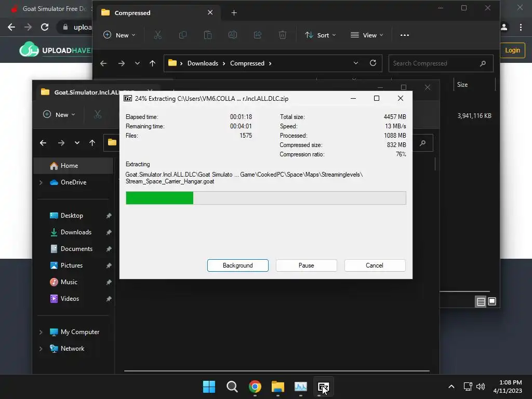Open File Explorer from taskbar
The width and height of the screenshot is (532, 399).
click(278, 387)
